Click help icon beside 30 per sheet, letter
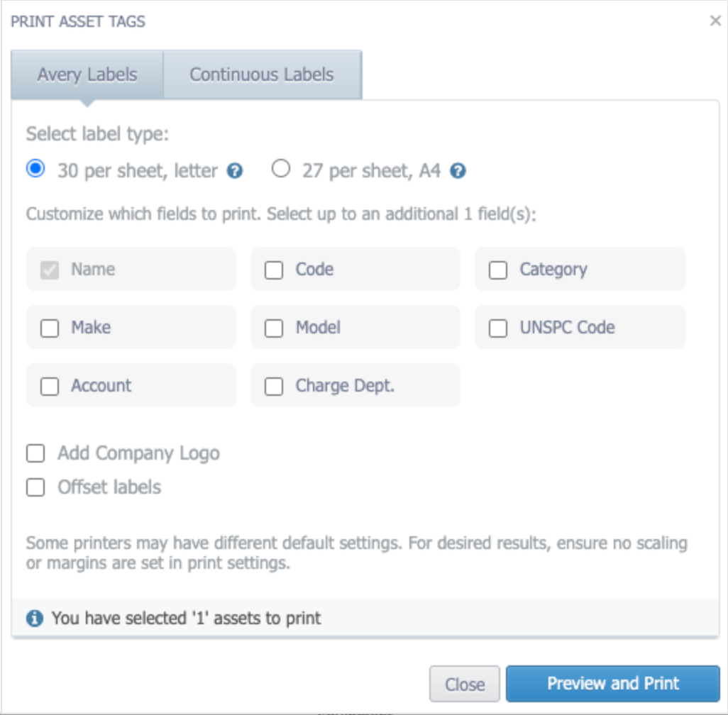Screen dimensions: 728x715 pyautogui.click(x=234, y=171)
